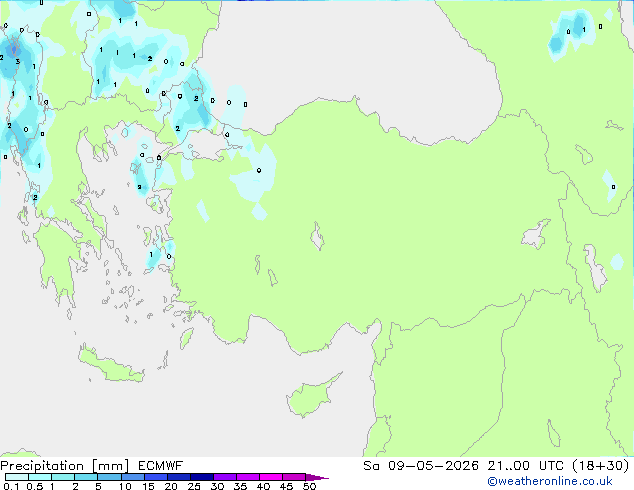This screenshot has height=490, width=634.
Task: Click the '50' legend tick label
Action: point(309,486)
